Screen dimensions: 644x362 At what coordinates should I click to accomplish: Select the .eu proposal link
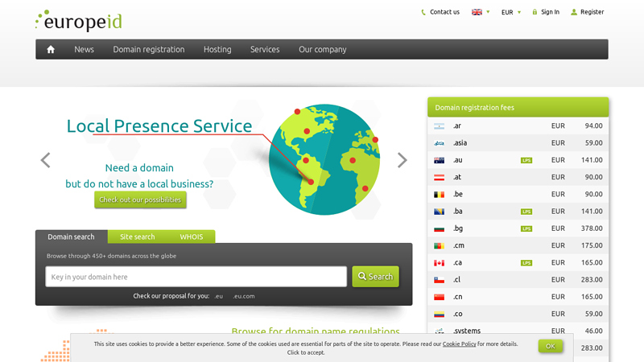(218, 296)
